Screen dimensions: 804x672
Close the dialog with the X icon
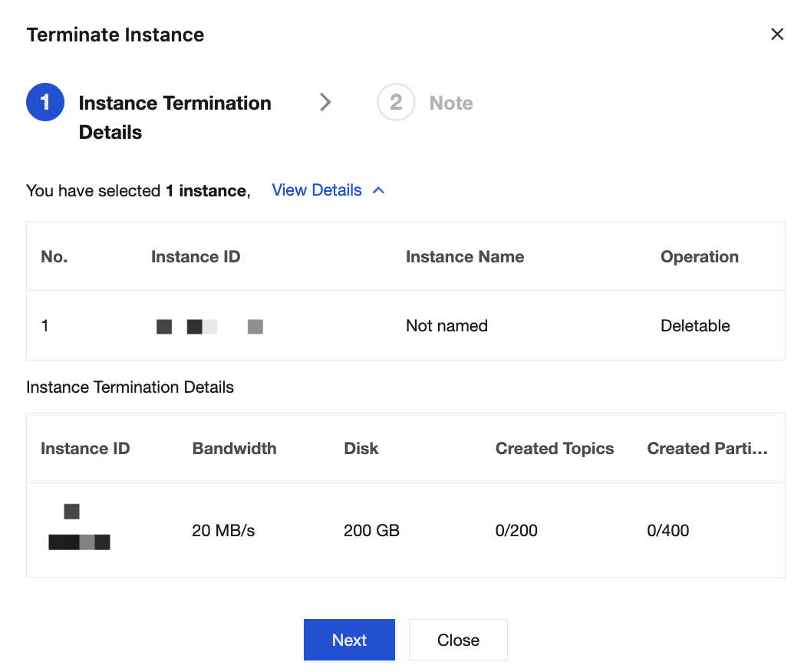pyautogui.click(x=777, y=35)
